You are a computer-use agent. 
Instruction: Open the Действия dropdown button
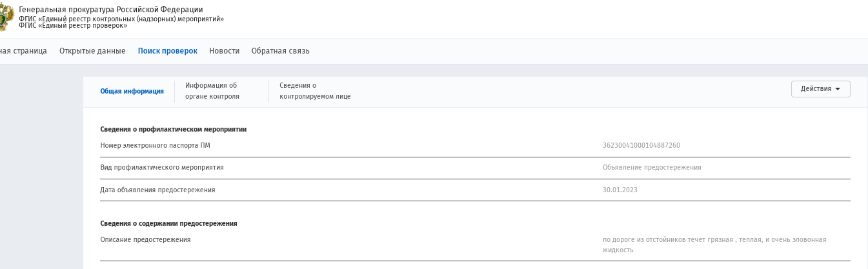click(820, 89)
